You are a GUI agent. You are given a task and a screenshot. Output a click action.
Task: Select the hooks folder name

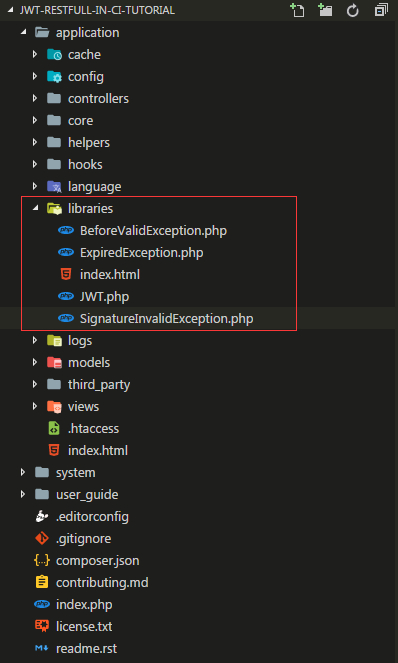[x=85, y=165]
